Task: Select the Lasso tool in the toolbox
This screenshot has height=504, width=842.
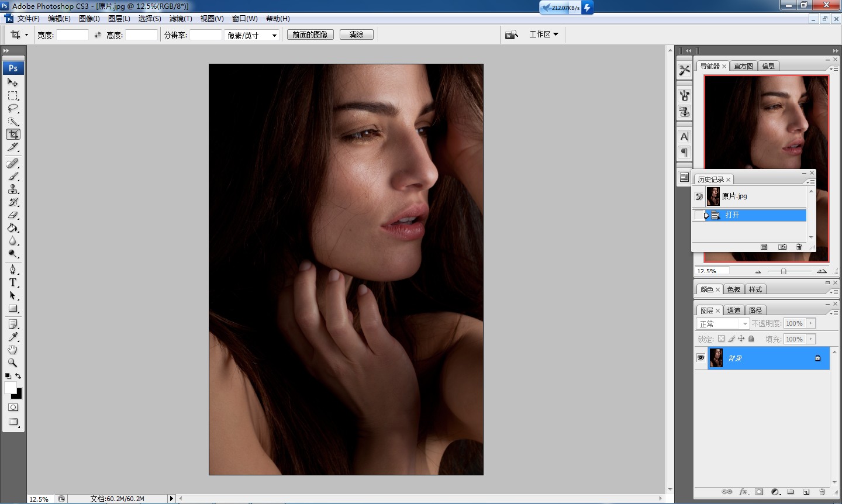Action: 13,109
